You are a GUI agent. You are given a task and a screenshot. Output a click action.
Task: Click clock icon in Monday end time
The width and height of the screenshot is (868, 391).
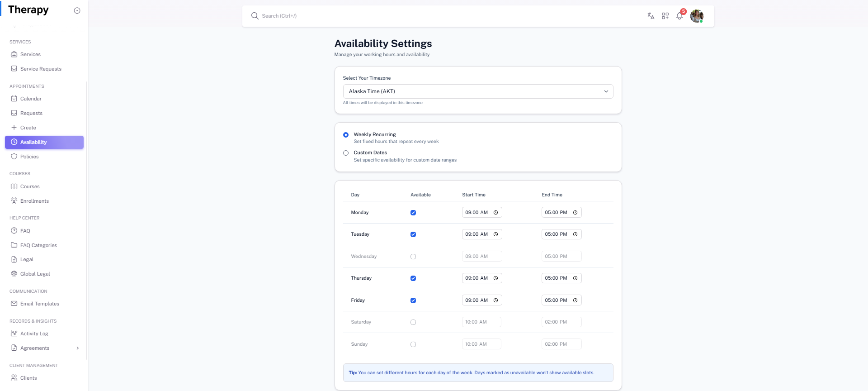point(575,213)
